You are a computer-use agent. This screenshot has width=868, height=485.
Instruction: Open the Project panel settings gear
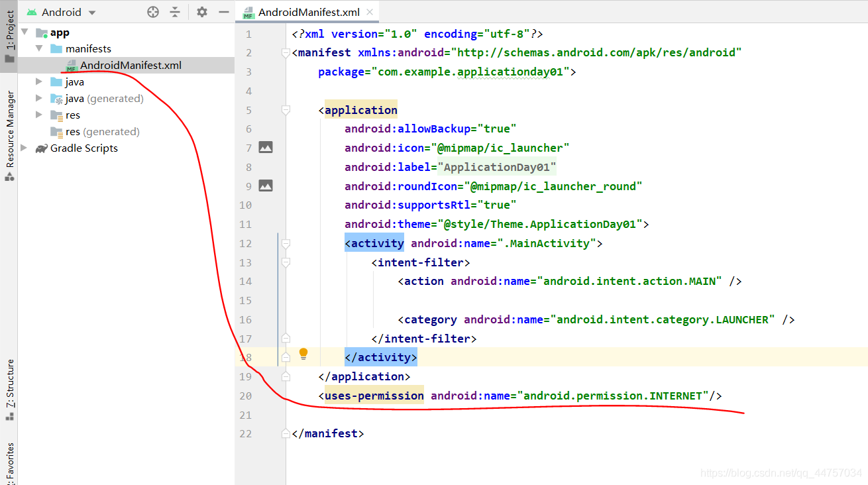coord(201,11)
